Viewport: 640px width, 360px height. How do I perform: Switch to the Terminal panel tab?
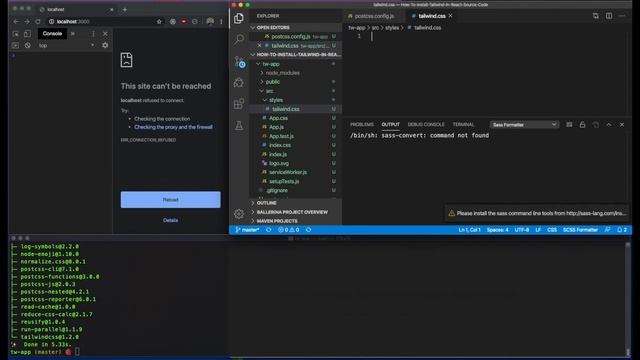[463, 124]
